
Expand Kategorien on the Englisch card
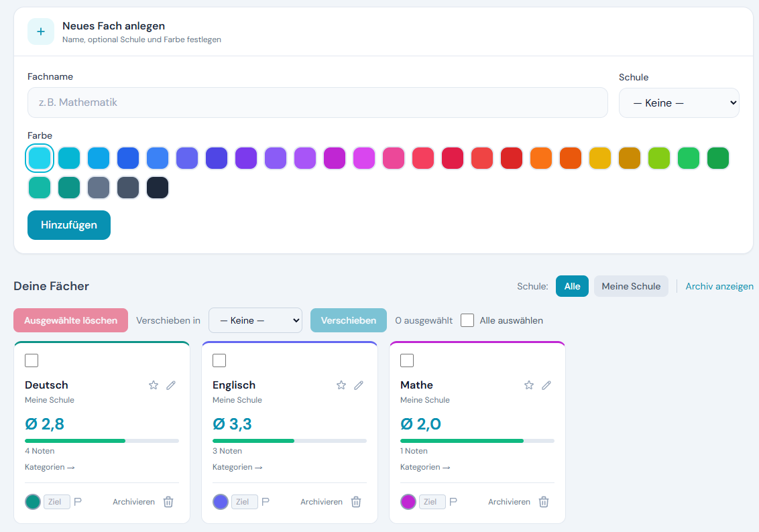tap(237, 467)
